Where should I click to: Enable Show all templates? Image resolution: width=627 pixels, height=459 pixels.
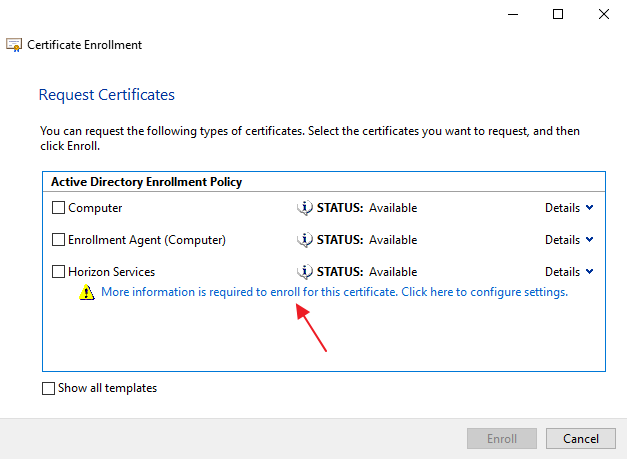49,389
